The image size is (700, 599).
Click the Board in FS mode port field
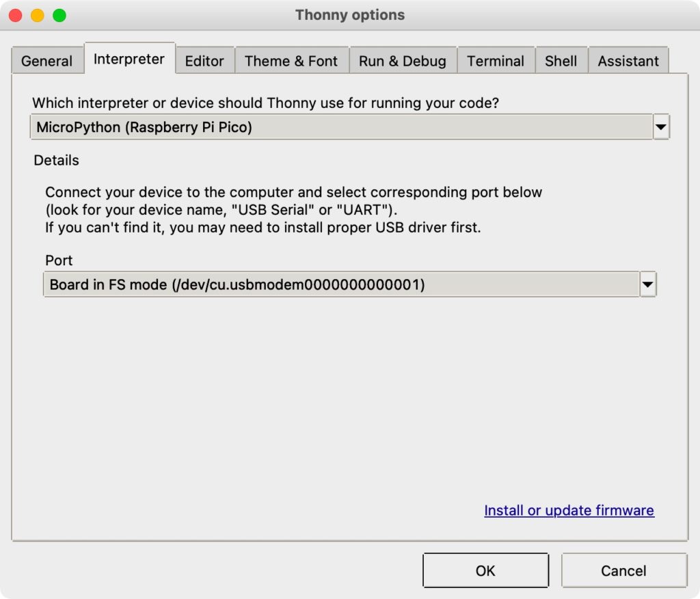click(340, 284)
